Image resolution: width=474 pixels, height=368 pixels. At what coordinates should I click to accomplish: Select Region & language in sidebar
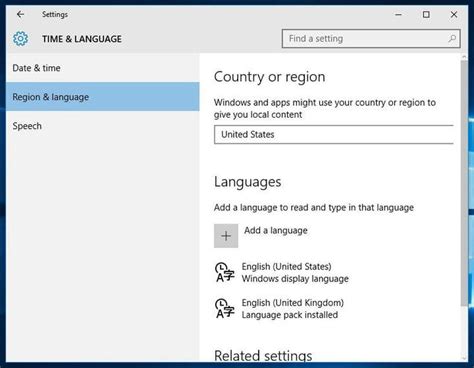[x=103, y=97]
